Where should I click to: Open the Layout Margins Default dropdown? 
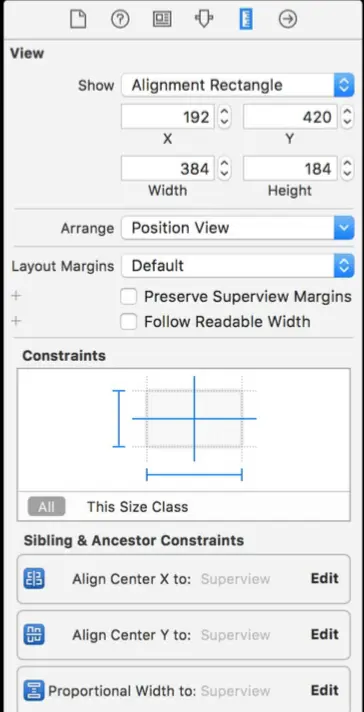(237, 266)
